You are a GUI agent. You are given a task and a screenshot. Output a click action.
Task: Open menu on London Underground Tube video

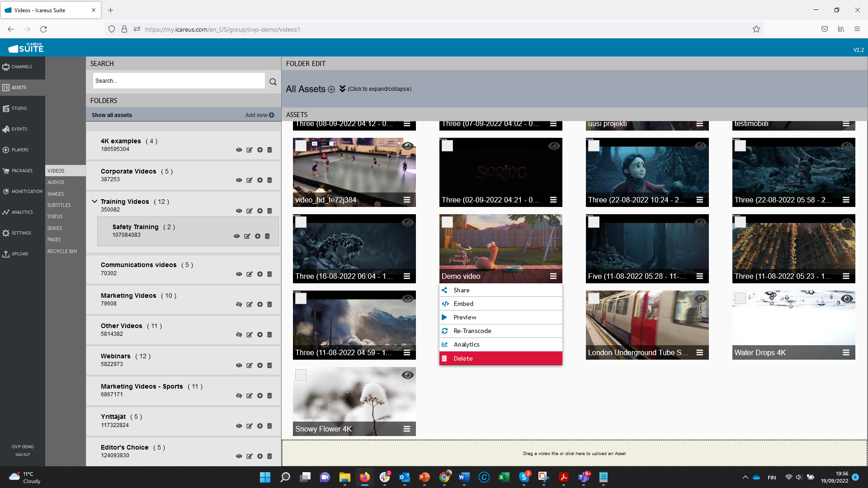[699, 353]
